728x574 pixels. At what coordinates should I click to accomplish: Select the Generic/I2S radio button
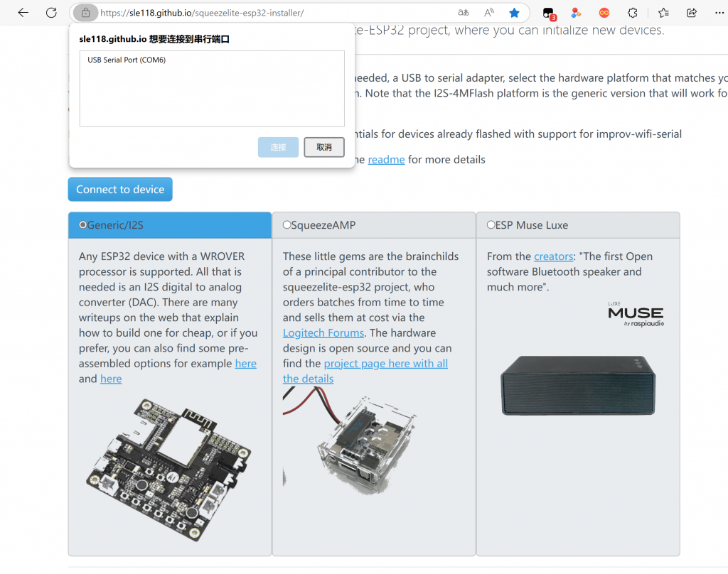coord(83,225)
